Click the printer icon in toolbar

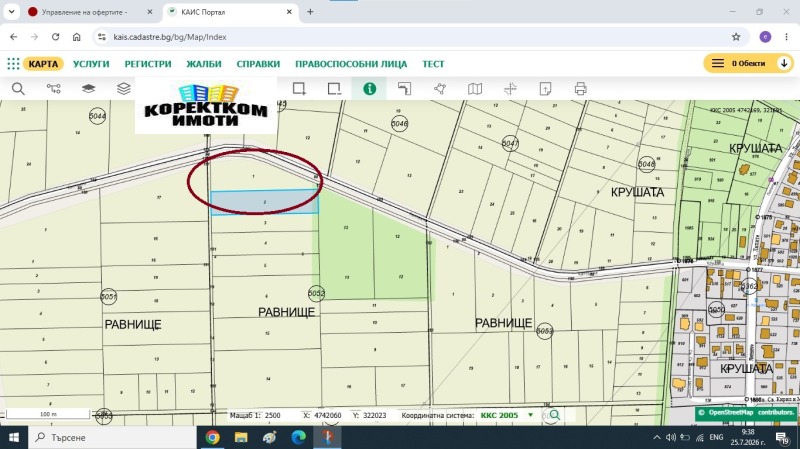pyautogui.click(x=580, y=89)
